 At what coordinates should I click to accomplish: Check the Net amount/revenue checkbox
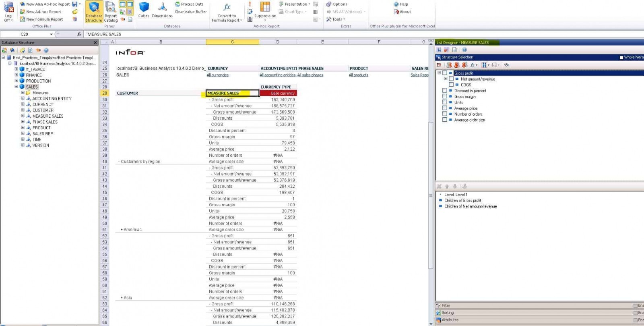coord(451,79)
